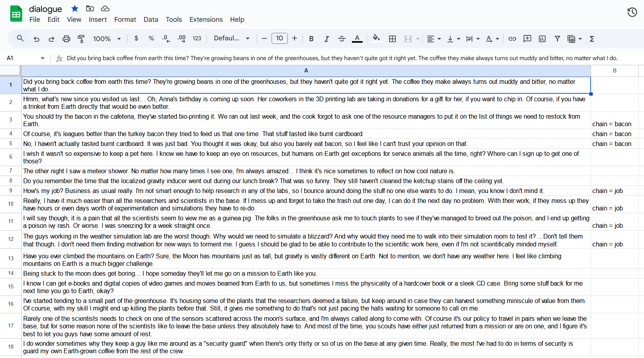Toggle strikethrough formatting
Screen dimensions: 644x358
[342, 39]
